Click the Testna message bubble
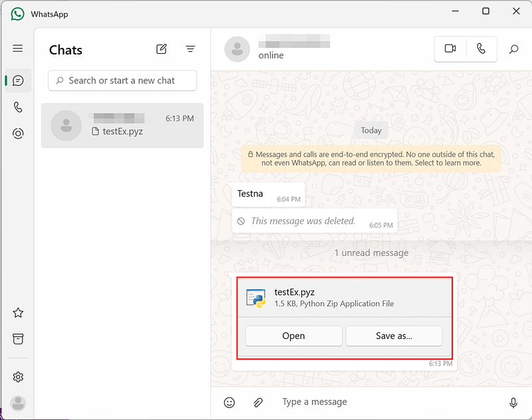Image resolution: width=532 pixels, height=420 pixels. pyautogui.click(x=269, y=195)
